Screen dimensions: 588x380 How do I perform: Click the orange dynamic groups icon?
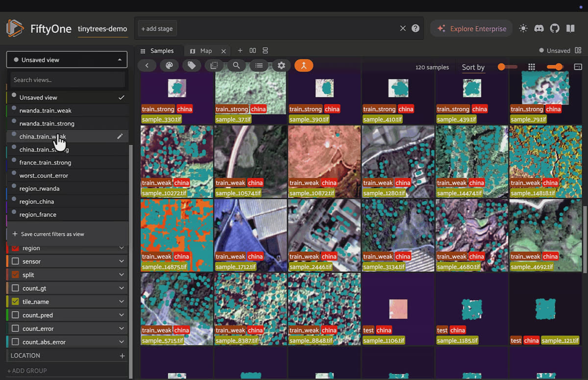[x=304, y=65]
